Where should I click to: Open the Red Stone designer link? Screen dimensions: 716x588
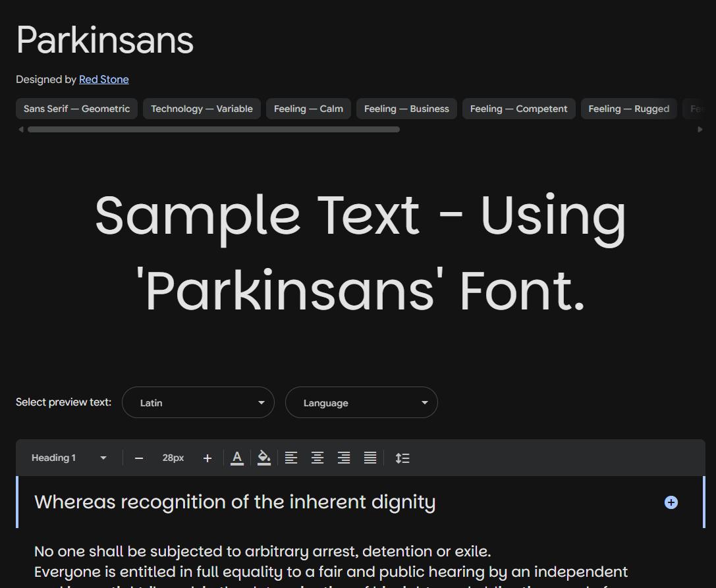(x=103, y=80)
